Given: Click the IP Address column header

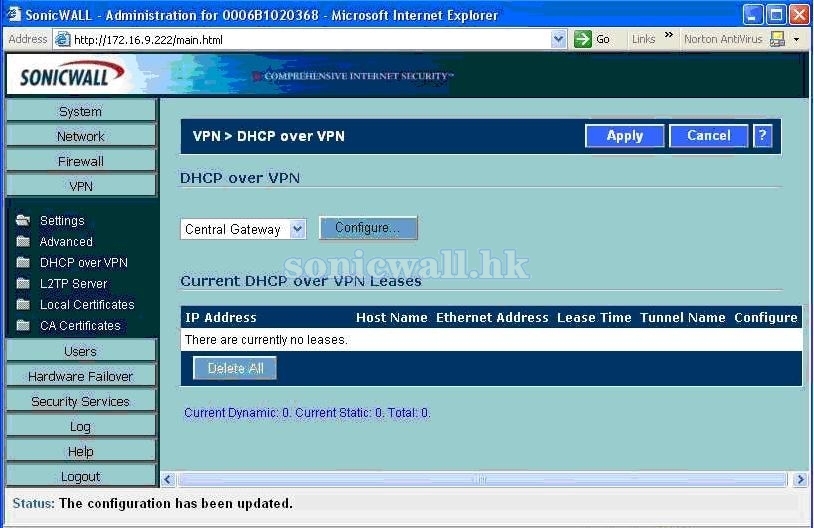Looking at the screenshot, I should point(221,317).
